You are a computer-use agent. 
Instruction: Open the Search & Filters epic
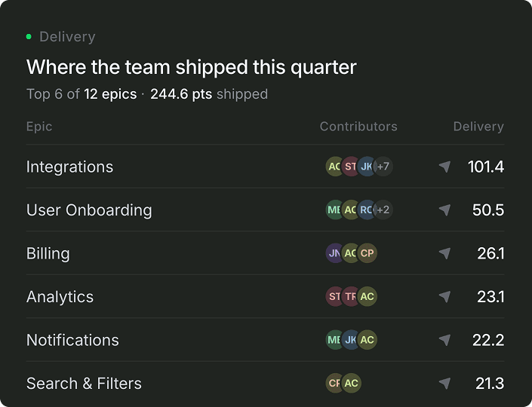pyautogui.click(x=85, y=384)
